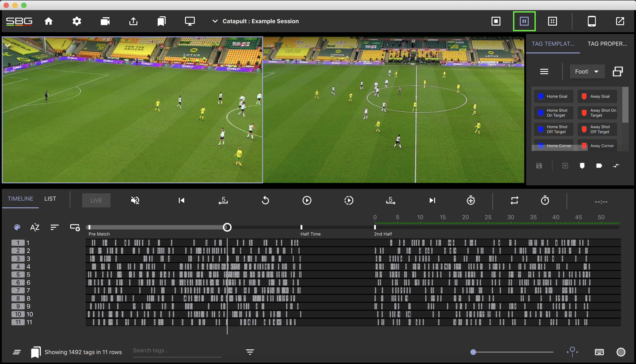
Task: Jump to the Half Time marker
Action: [301, 227]
